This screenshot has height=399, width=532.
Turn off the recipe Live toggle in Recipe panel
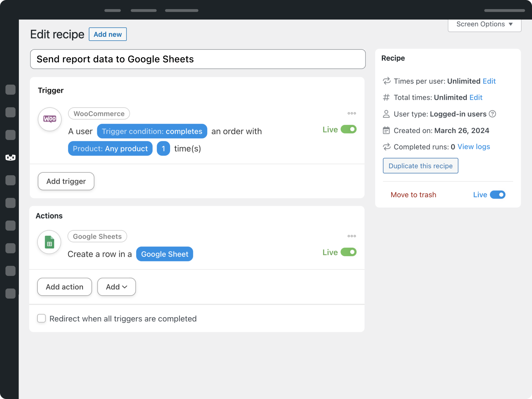pos(497,194)
